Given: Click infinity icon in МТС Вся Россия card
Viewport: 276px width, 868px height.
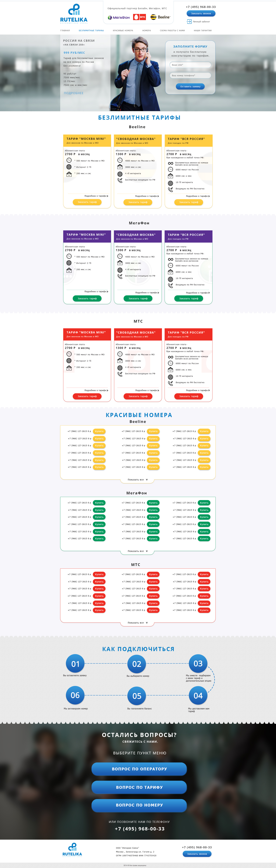Looking at the screenshot, I should [170, 357].
